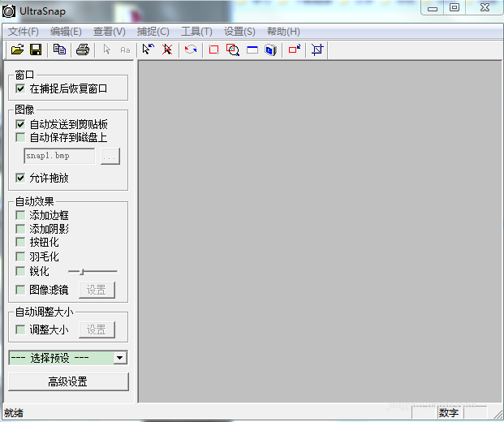Print using the printer icon
Image resolution: width=504 pixels, height=422 pixels.
tap(83, 50)
